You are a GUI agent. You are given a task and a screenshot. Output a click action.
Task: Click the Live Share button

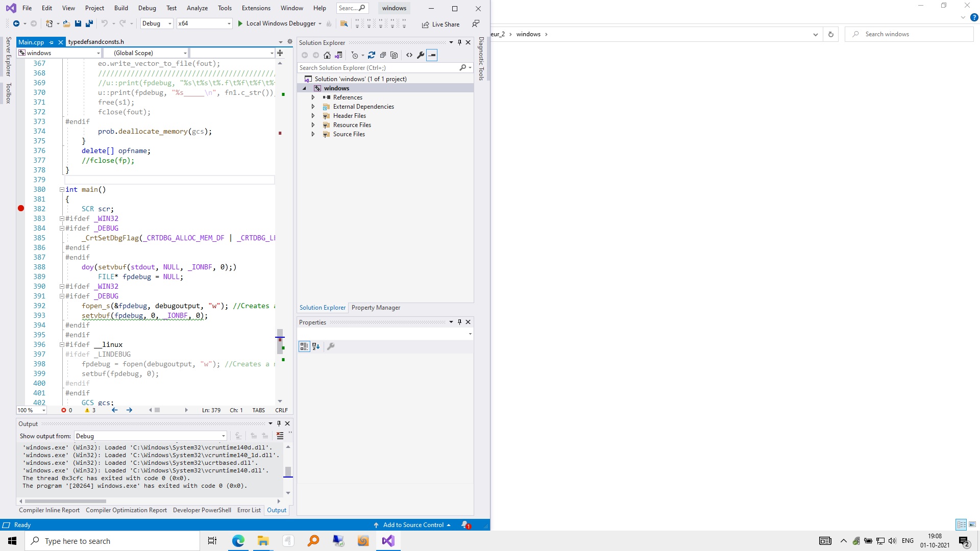coord(440,24)
